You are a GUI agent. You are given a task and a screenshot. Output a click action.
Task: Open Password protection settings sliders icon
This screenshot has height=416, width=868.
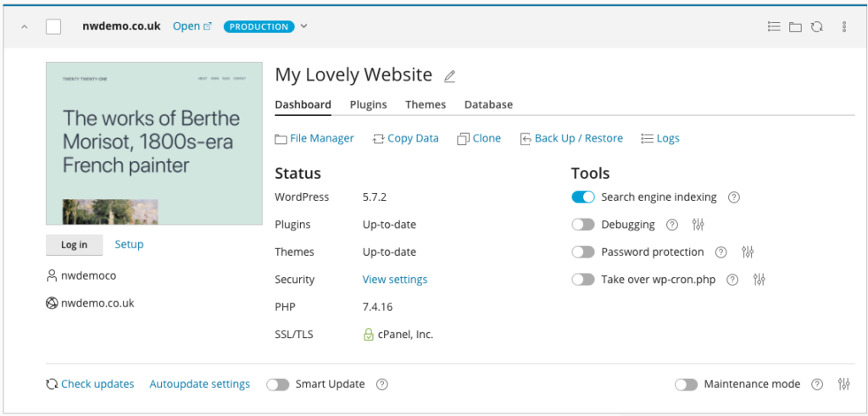pos(748,252)
